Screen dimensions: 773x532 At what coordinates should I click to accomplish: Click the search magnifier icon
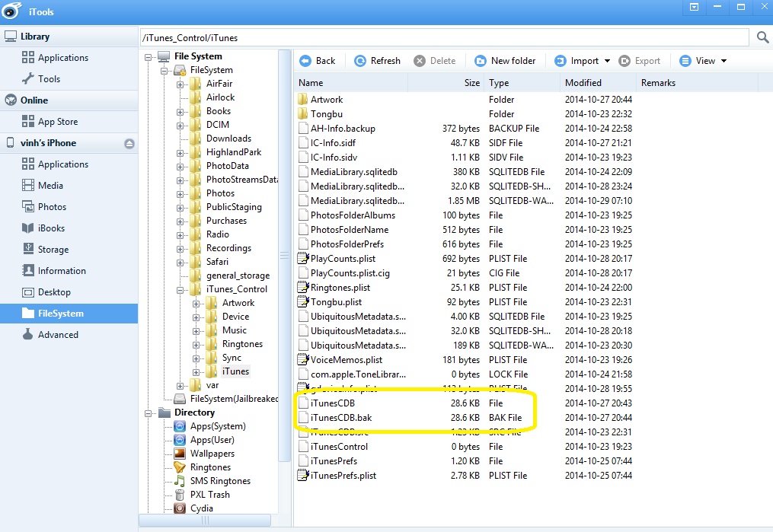pos(762,37)
